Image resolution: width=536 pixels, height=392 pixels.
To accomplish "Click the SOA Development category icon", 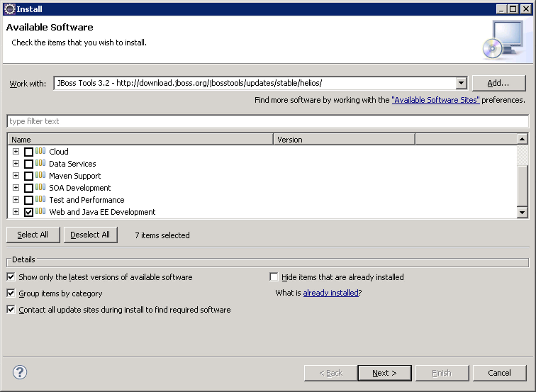I will click(40, 187).
